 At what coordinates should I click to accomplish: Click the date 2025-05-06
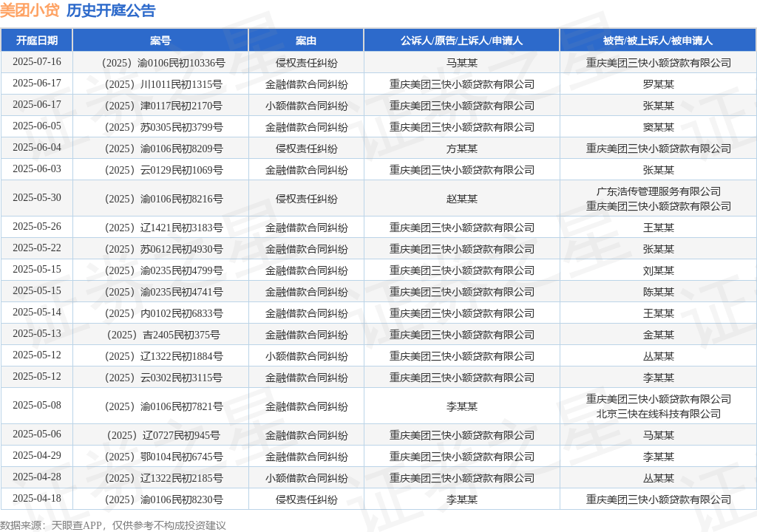tap(37, 434)
